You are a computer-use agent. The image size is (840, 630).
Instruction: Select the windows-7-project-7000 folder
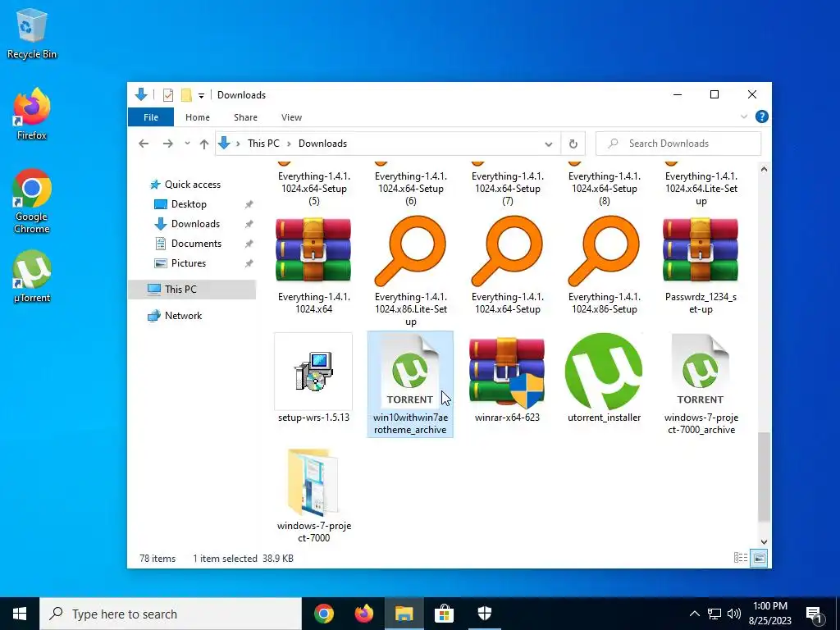[313, 483]
